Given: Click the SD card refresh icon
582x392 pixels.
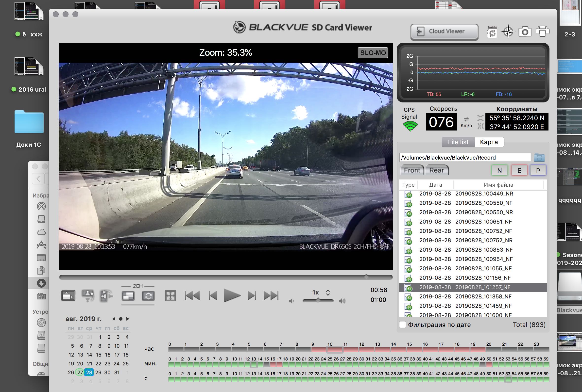Looking at the screenshot, I should [x=492, y=32].
